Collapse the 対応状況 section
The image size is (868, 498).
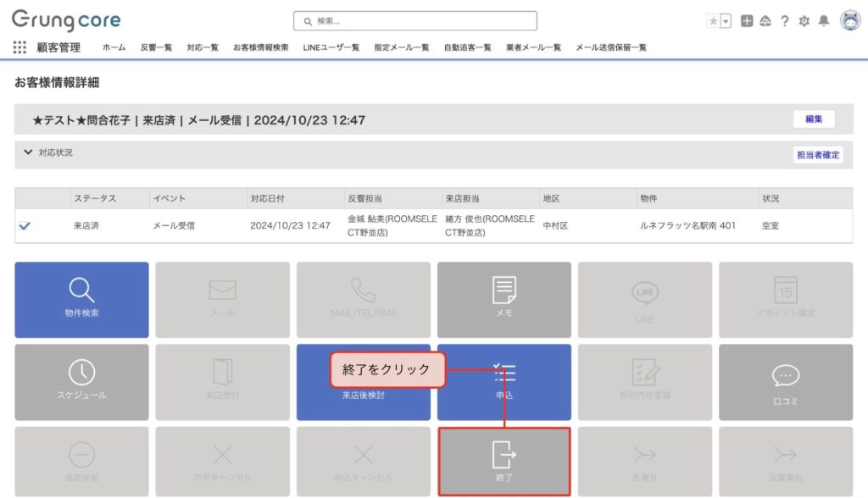(x=29, y=152)
